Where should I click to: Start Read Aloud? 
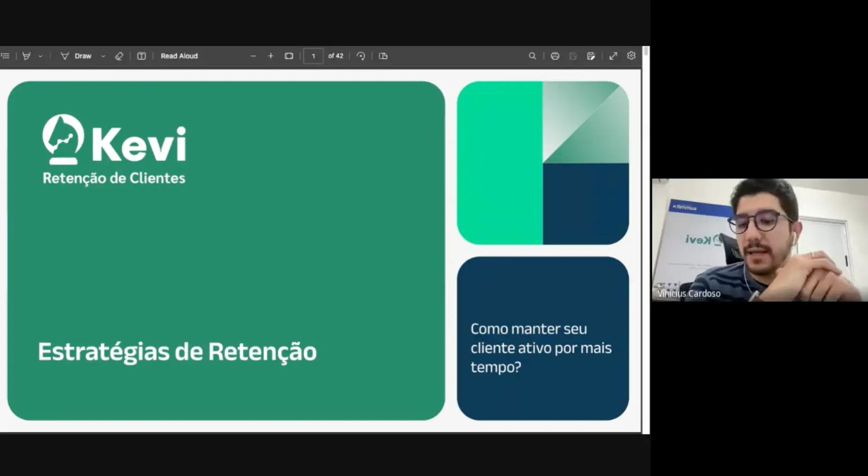[x=179, y=56]
